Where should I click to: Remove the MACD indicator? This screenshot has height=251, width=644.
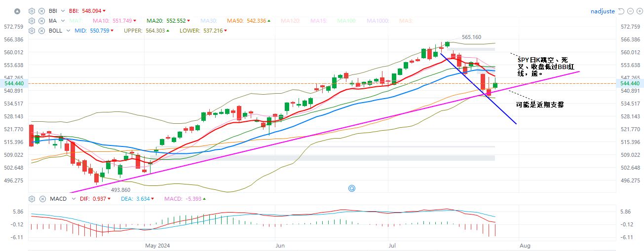41,199
